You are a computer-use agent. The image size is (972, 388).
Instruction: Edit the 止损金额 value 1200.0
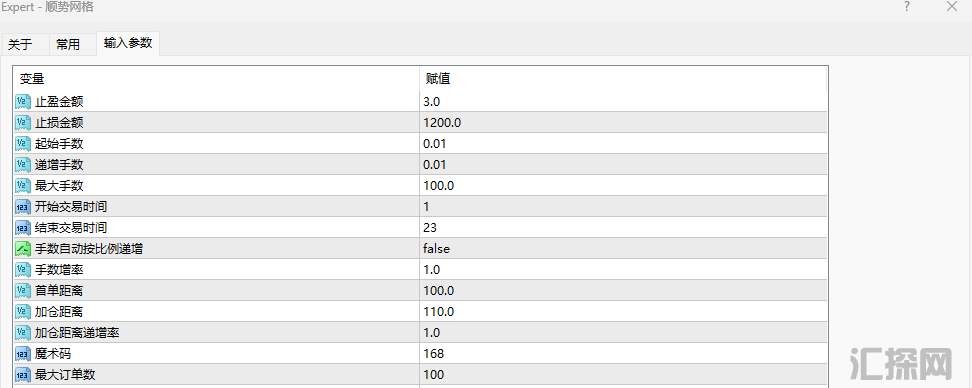(623, 123)
